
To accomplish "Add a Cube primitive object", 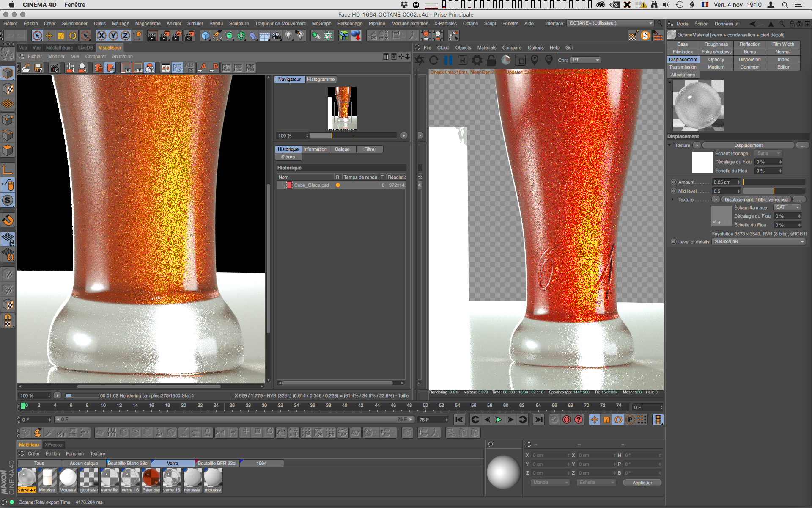I will tap(205, 36).
